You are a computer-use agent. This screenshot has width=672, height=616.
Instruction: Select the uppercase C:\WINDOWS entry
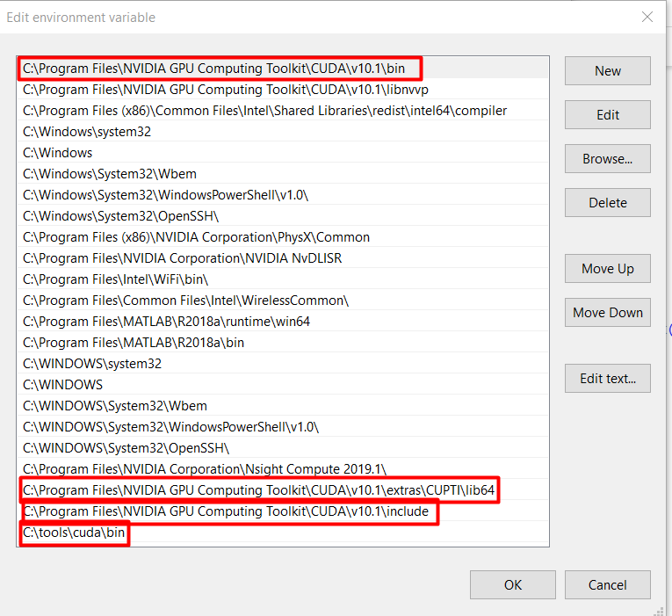(x=283, y=385)
